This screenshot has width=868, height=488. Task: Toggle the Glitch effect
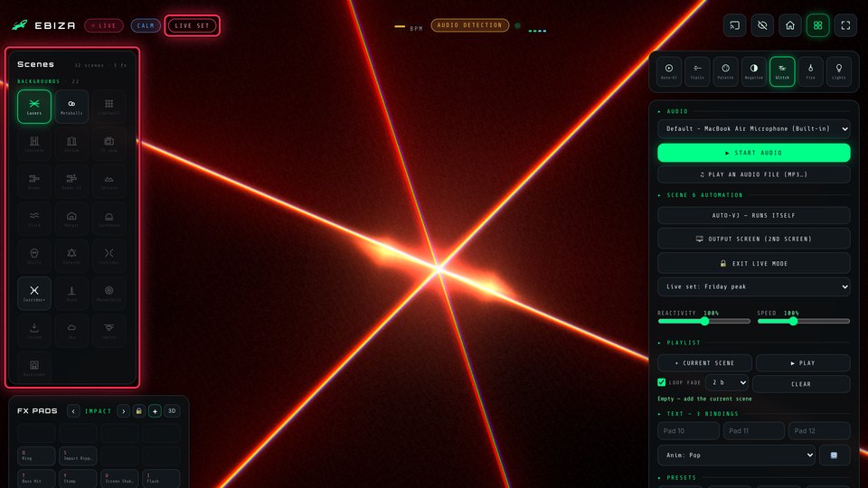click(782, 71)
